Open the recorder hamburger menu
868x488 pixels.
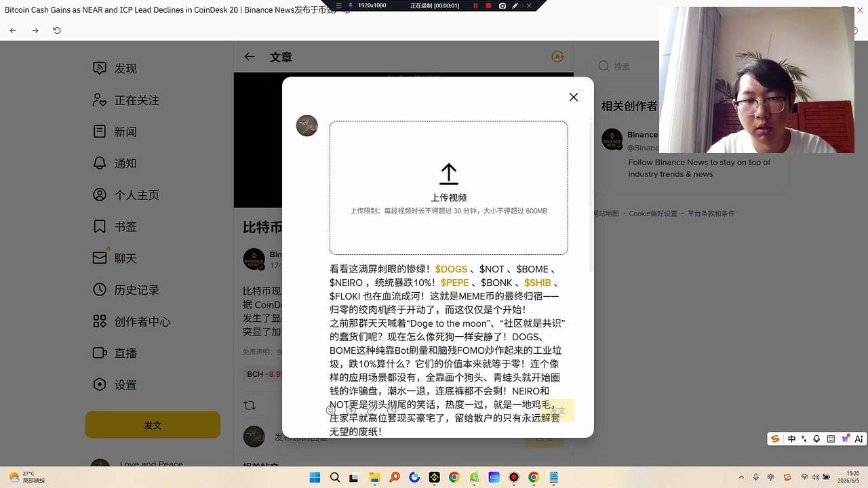click(x=339, y=5)
